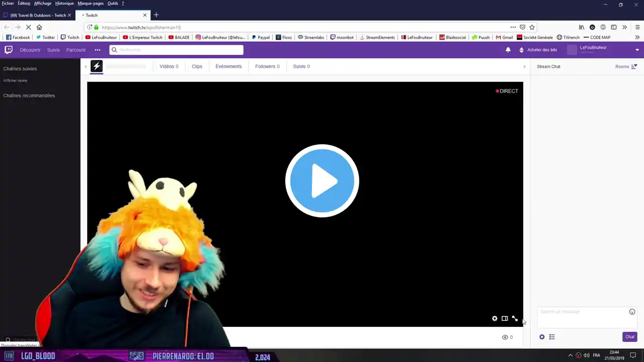
Task: Open the video player settings gear
Action: tap(495, 318)
